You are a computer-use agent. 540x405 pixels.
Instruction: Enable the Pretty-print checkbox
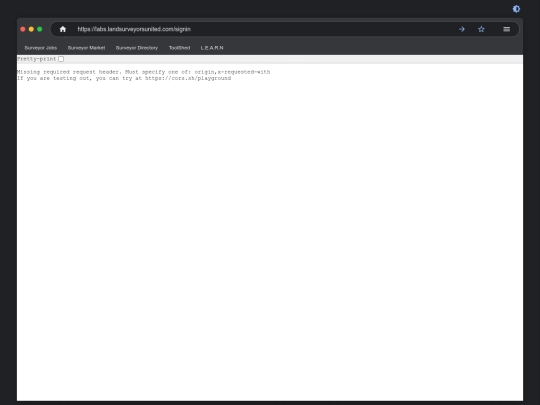(x=61, y=59)
